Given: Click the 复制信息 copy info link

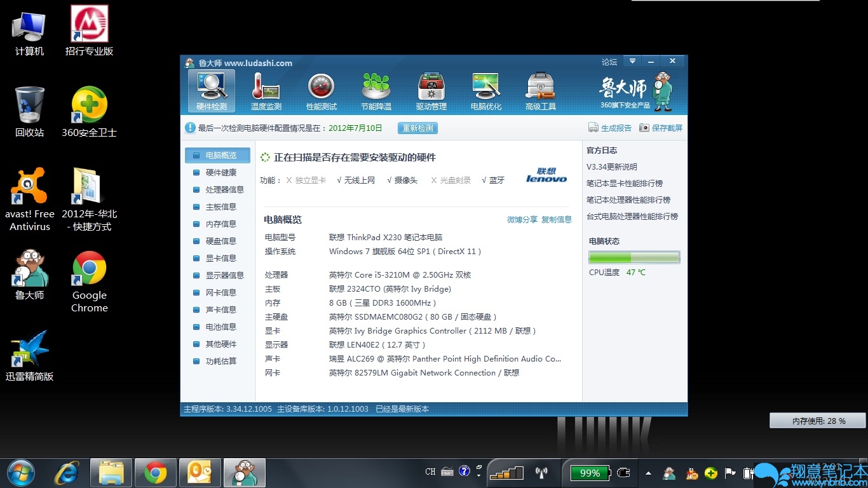Looking at the screenshot, I should pyautogui.click(x=557, y=219).
